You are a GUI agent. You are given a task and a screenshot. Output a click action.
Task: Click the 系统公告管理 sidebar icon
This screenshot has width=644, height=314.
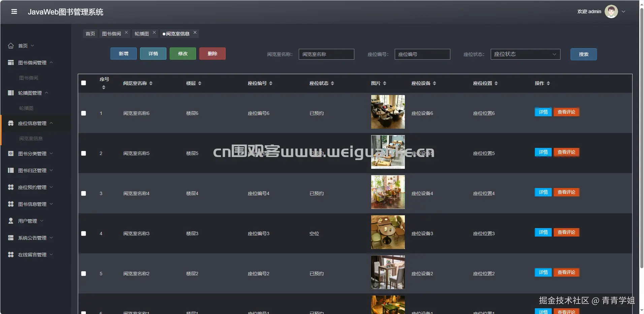(x=11, y=238)
